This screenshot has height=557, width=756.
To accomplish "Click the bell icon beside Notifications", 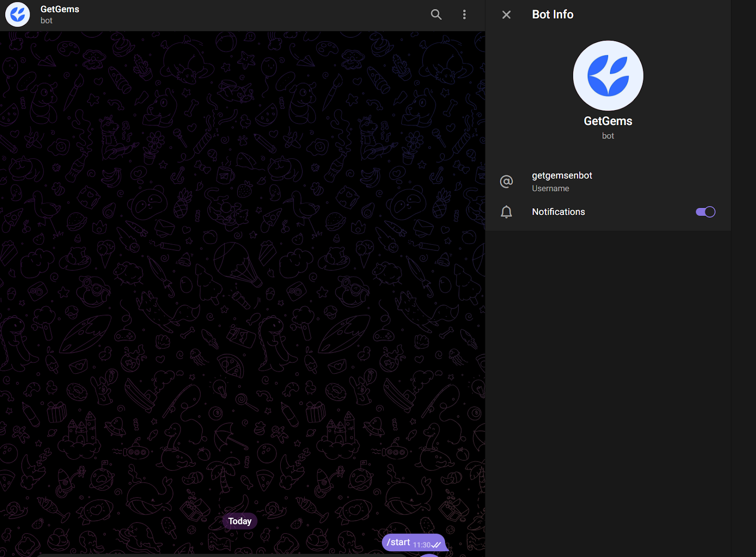I will pos(506,212).
